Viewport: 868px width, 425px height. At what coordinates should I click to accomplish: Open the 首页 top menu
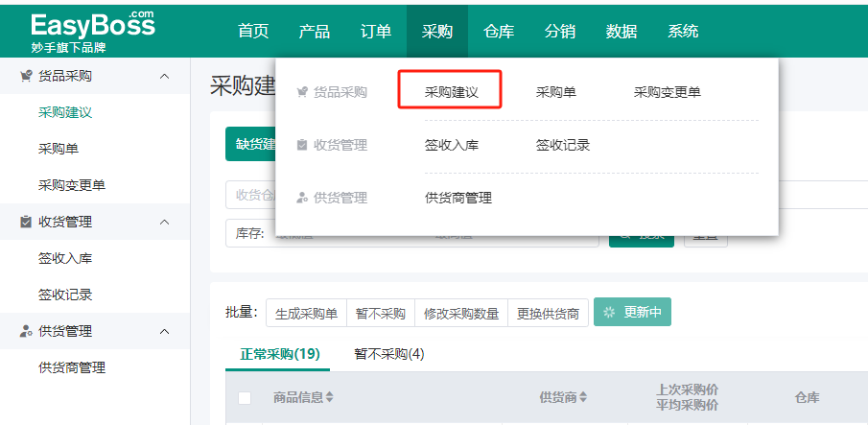[253, 31]
